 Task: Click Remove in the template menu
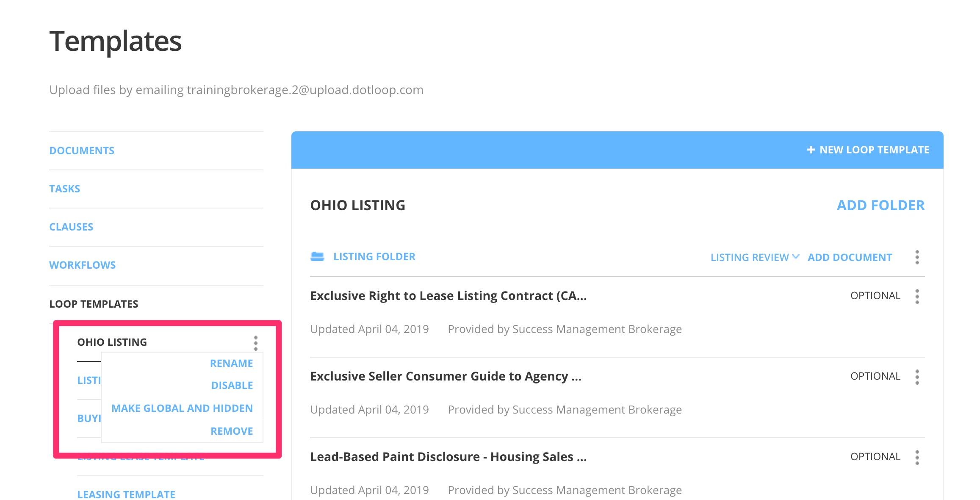pyautogui.click(x=232, y=431)
